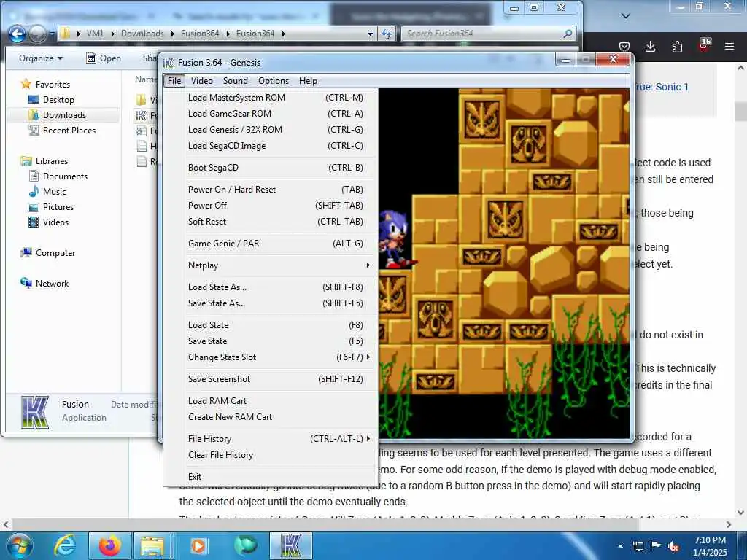Open Firefox downloads panel icon

tap(650, 47)
